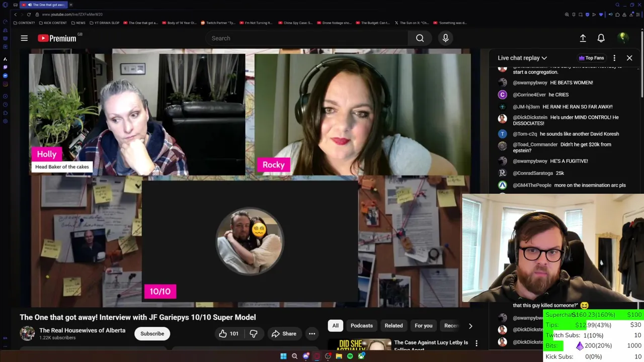The image size is (644, 362).
Task: Subscribe to Real Housewives of Alberta
Action: pos(152,334)
